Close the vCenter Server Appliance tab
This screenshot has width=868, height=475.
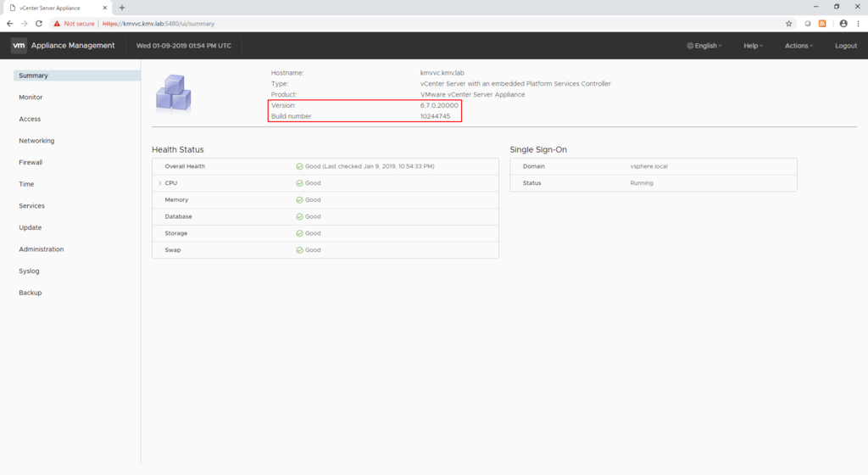(x=104, y=8)
